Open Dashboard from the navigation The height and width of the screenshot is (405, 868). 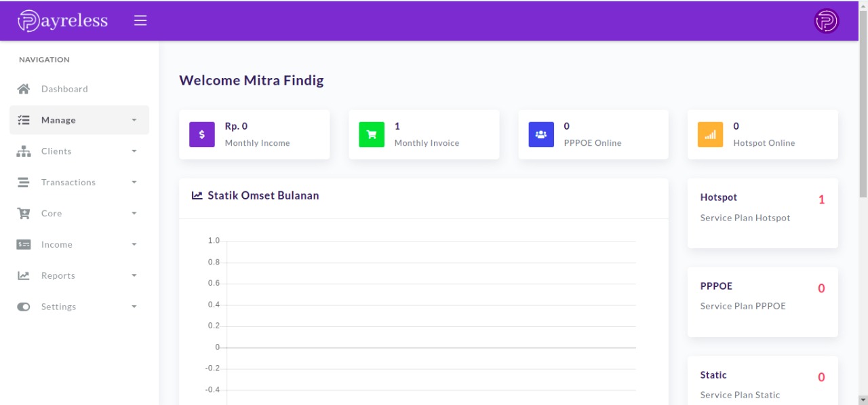pos(79,89)
